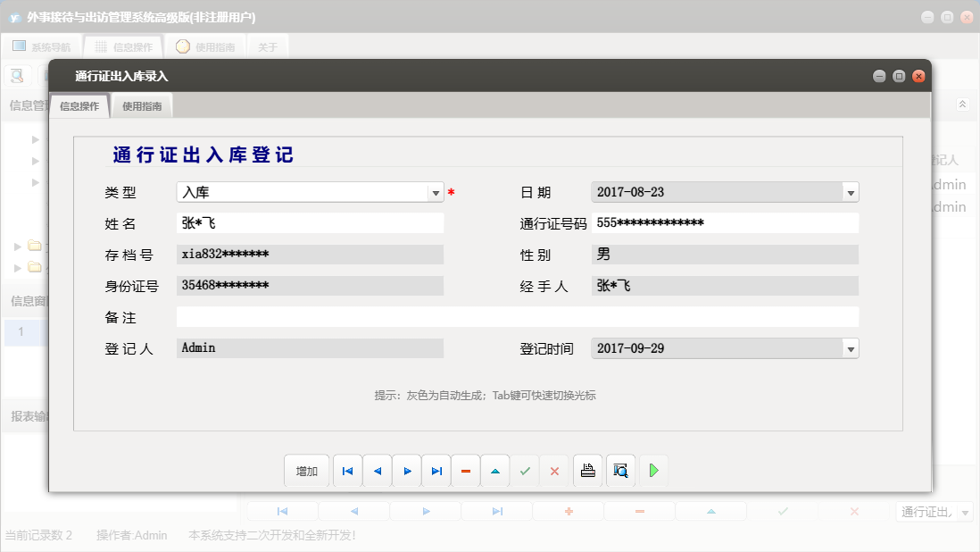Open the print function via printer icon
Viewport: 980px width, 552px height.
coord(587,471)
